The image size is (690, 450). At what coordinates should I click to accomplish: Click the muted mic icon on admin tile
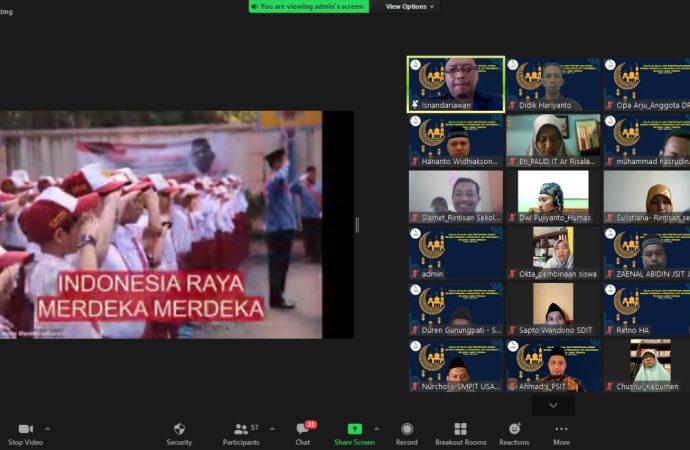[415, 274]
